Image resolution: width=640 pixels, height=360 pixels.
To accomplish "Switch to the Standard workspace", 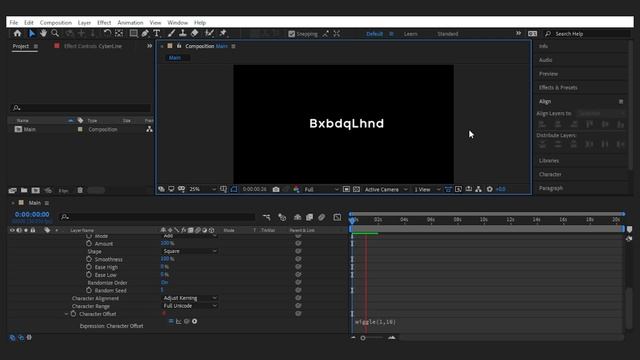I will 448,34.
